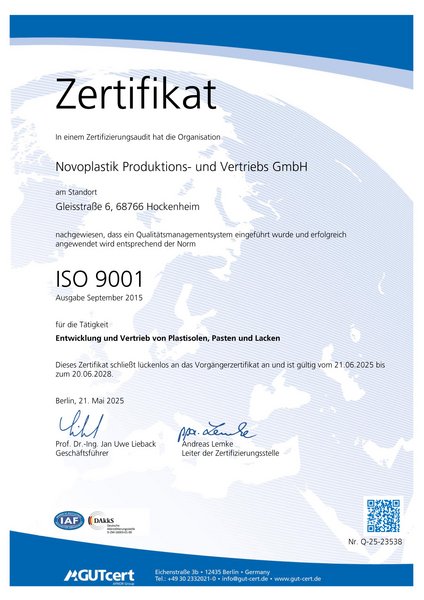Image resolution: width=424 pixels, height=600 pixels.
Task: Select the Novoplastik company name line
Action: click(181, 166)
